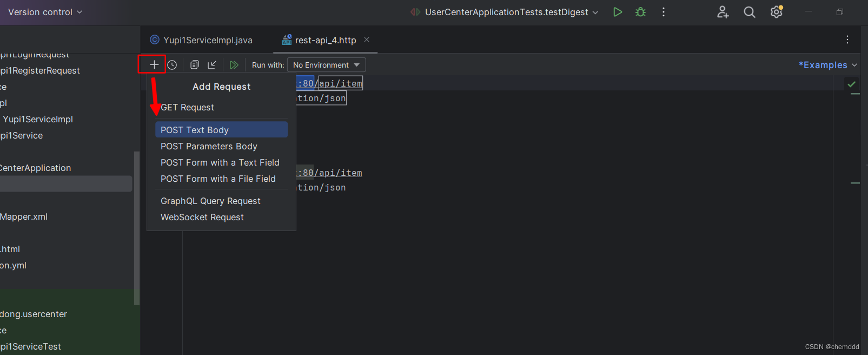Open the No Environment dropdown
This screenshot has width=868, height=355.
click(x=326, y=65)
